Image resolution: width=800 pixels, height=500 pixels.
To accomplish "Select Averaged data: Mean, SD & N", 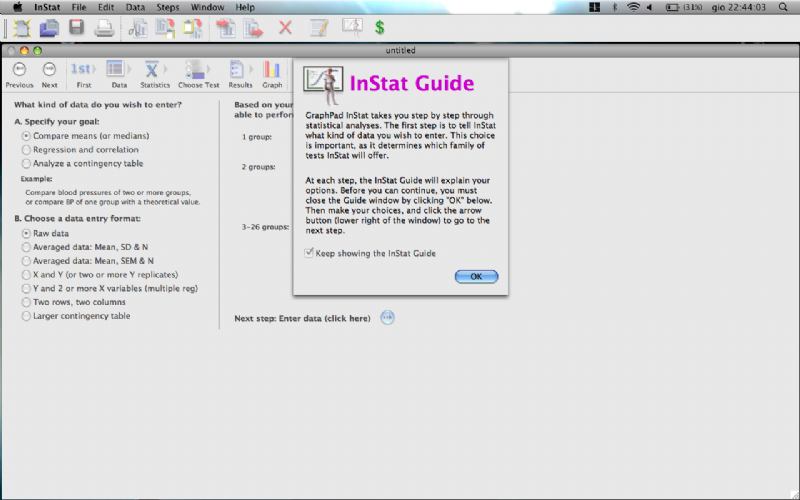I will (26, 247).
